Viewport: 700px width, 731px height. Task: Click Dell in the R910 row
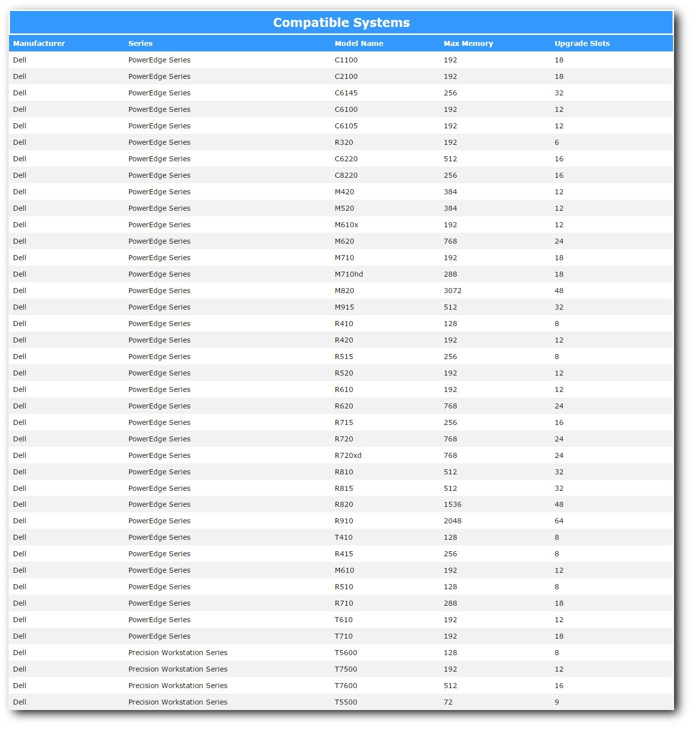(19, 521)
